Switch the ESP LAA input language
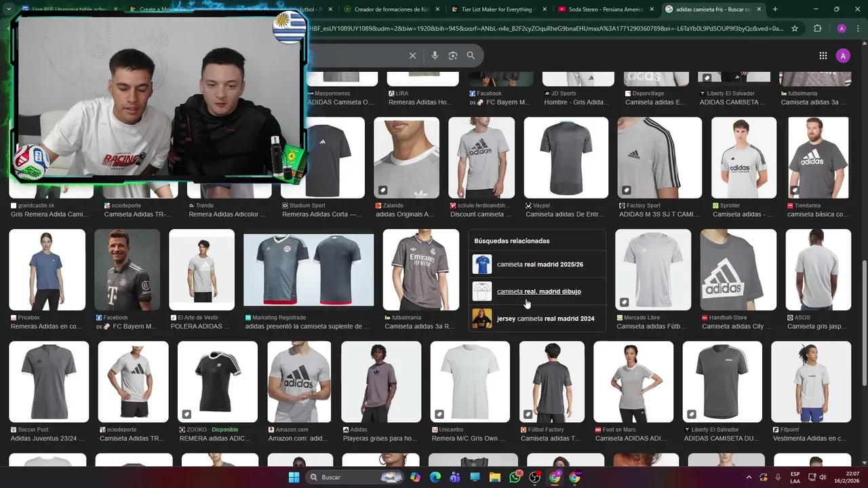 [795, 477]
